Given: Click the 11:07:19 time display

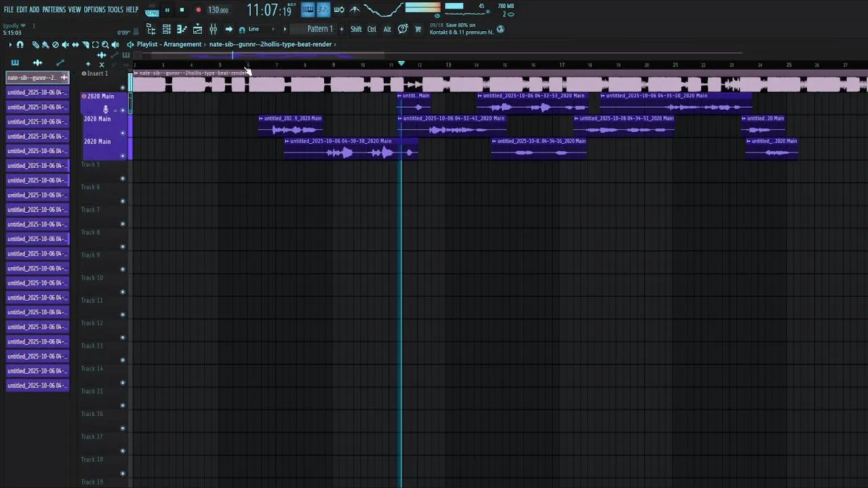Looking at the screenshot, I should (x=269, y=10).
